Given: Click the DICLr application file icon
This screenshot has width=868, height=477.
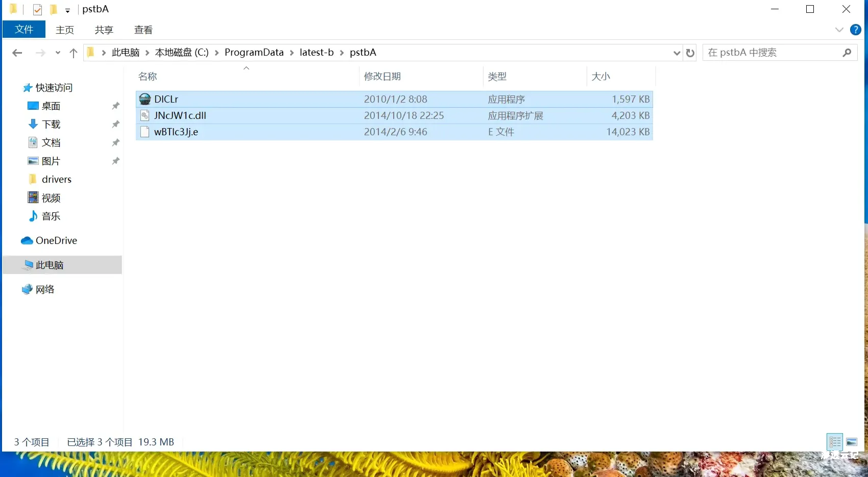Looking at the screenshot, I should click(x=145, y=99).
